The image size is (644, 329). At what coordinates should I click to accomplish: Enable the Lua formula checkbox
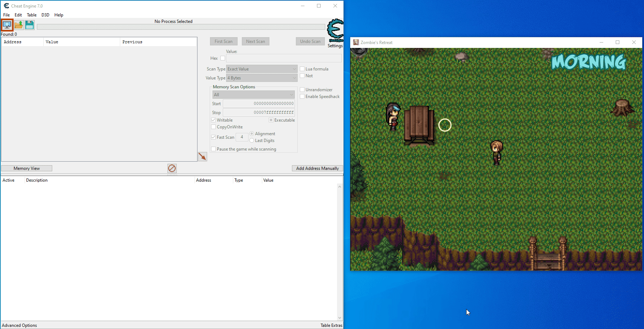click(x=302, y=69)
